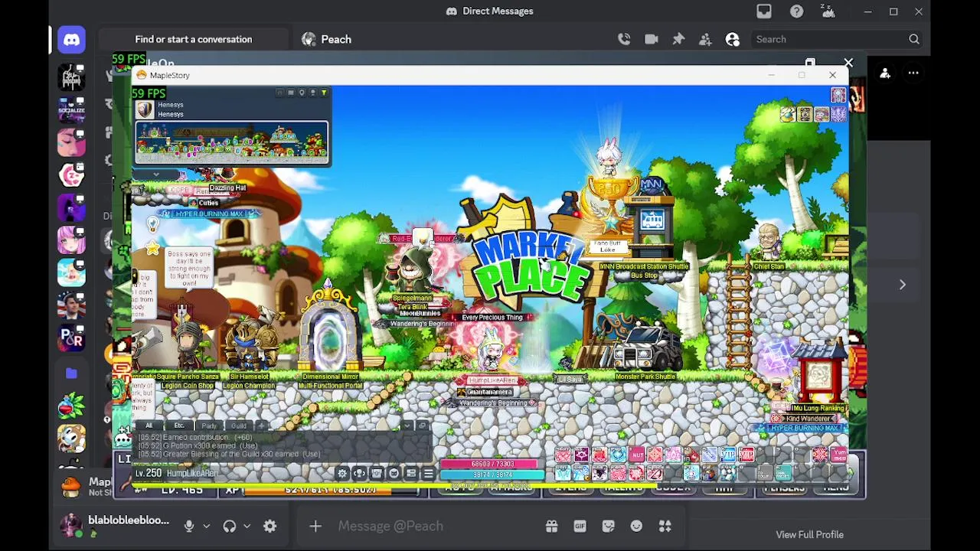
Task: Open Discord home Direct Messages icon
Action: pyautogui.click(x=71, y=40)
